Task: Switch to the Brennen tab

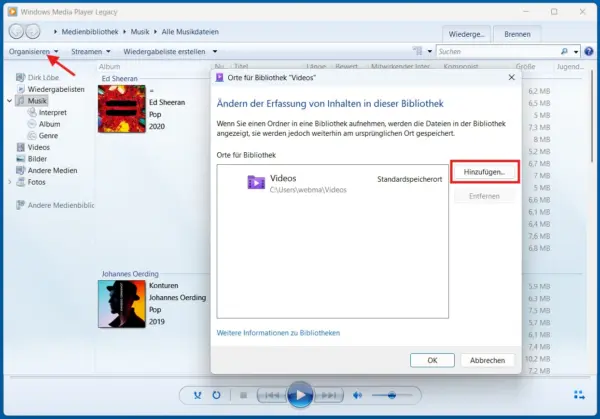Action: click(517, 34)
